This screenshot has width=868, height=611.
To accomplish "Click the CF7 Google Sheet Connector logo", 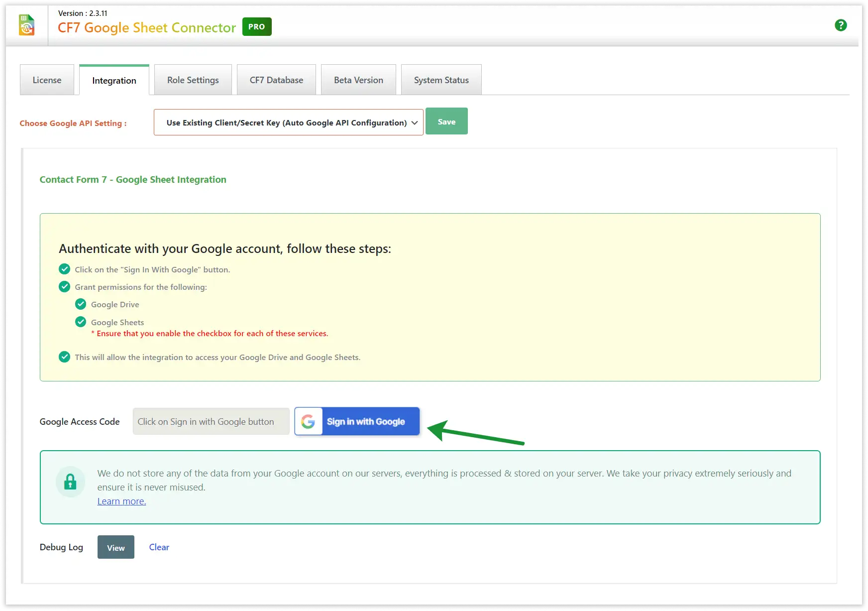I will (27, 25).
